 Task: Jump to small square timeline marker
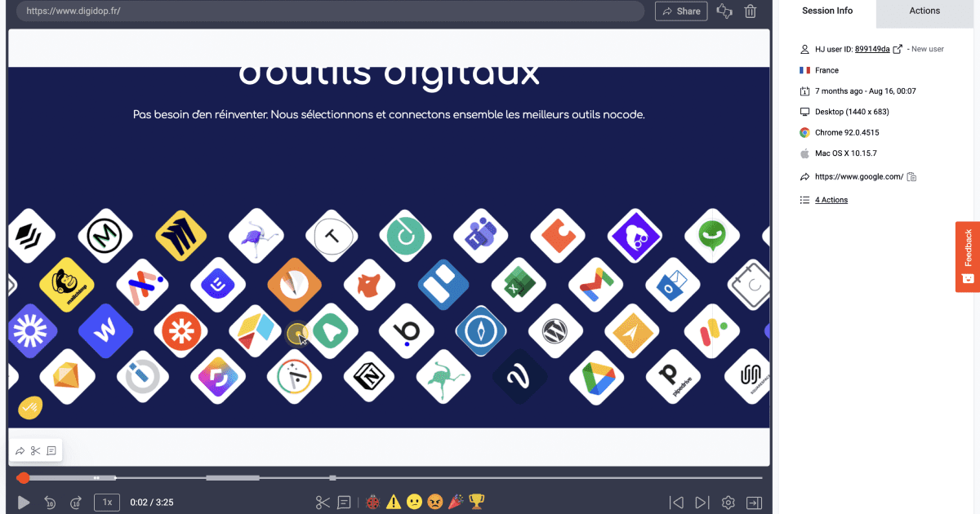click(332, 477)
